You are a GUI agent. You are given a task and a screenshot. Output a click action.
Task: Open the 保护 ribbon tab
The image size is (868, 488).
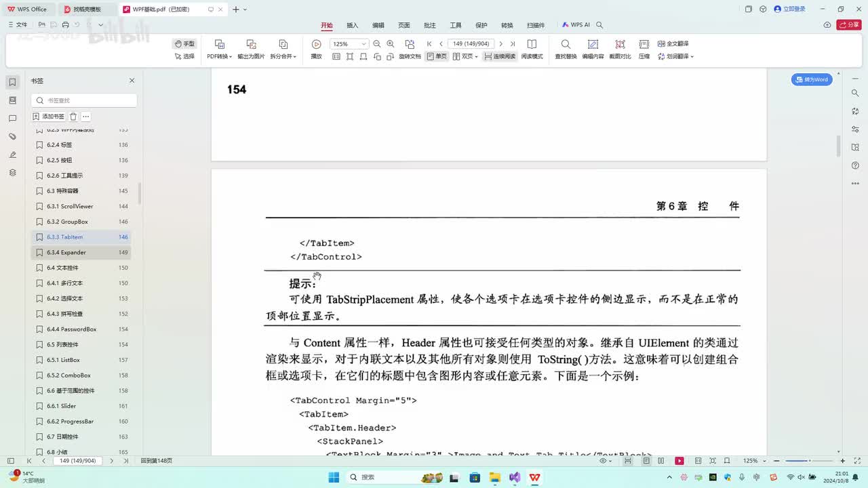(x=481, y=25)
